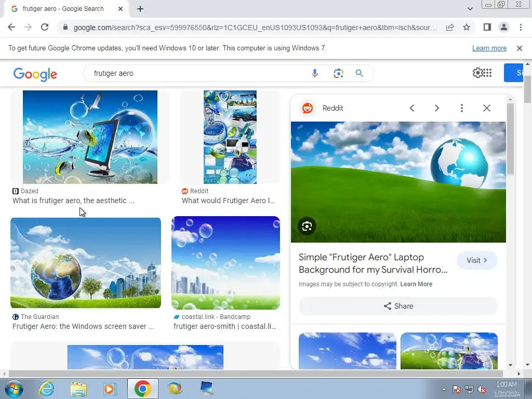Open the Reddit collage image result
532x399 pixels.
point(230,137)
